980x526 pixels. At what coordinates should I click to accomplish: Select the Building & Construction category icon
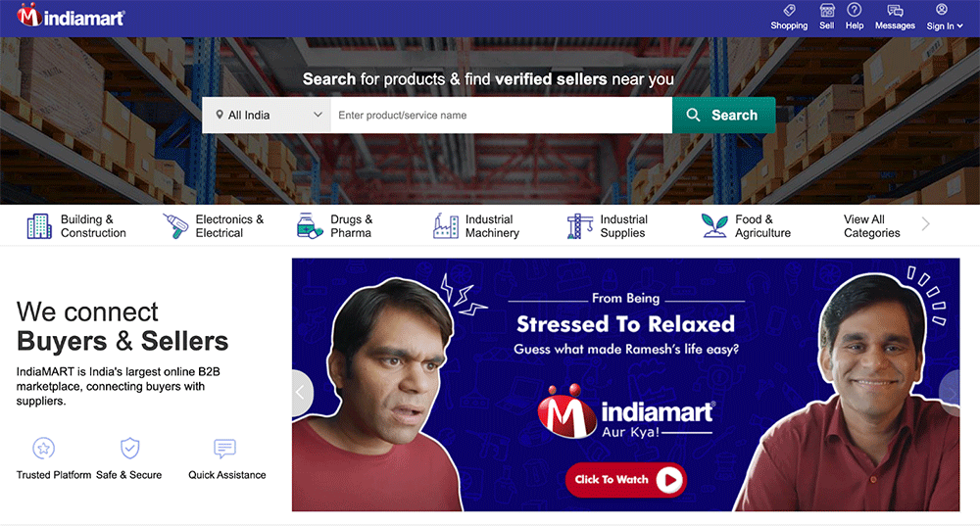click(x=39, y=226)
